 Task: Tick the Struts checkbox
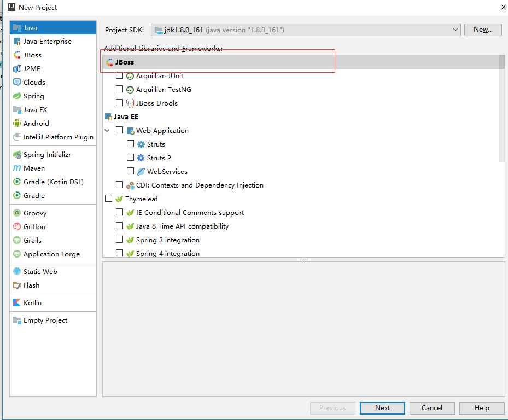[130, 144]
